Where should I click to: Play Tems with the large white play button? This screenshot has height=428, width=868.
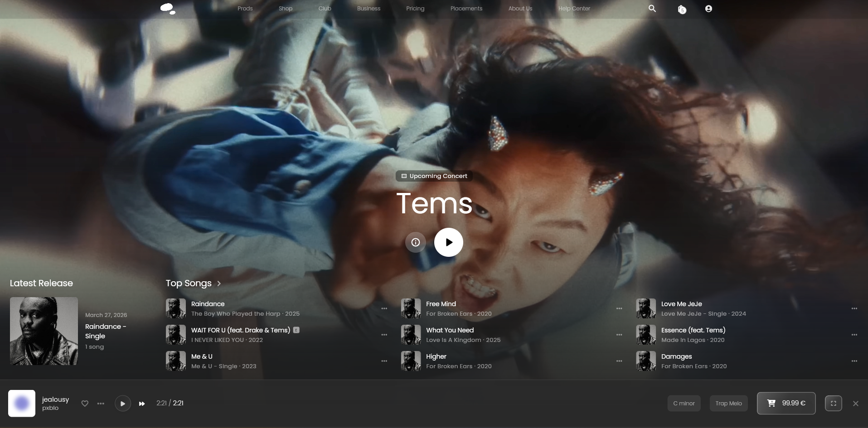coord(449,242)
